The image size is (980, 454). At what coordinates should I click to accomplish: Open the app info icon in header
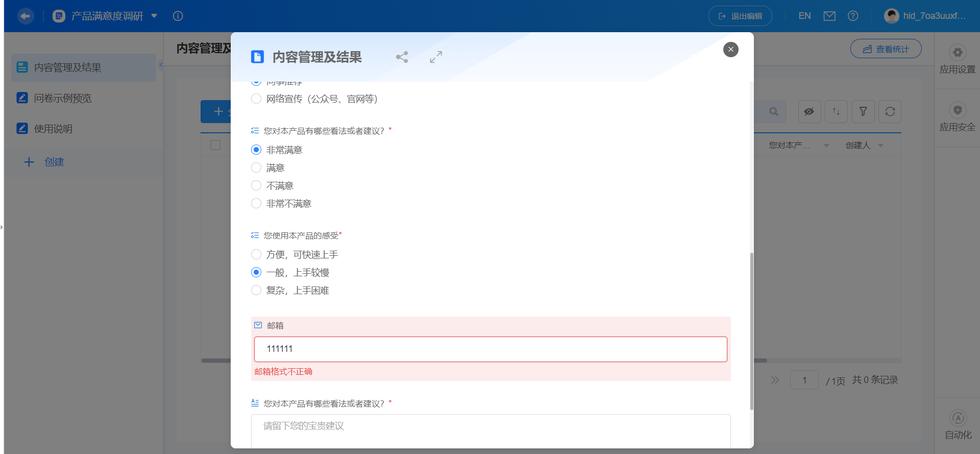pos(178,16)
